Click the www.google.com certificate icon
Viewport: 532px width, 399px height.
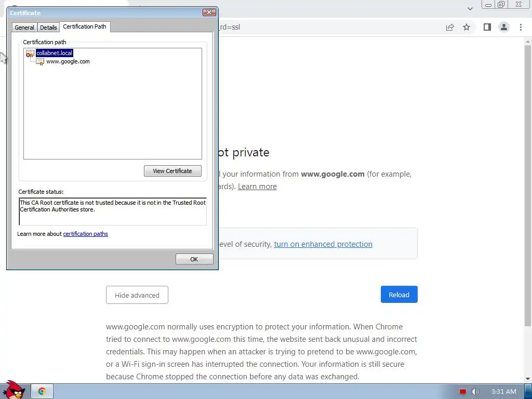[x=40, y=62]
